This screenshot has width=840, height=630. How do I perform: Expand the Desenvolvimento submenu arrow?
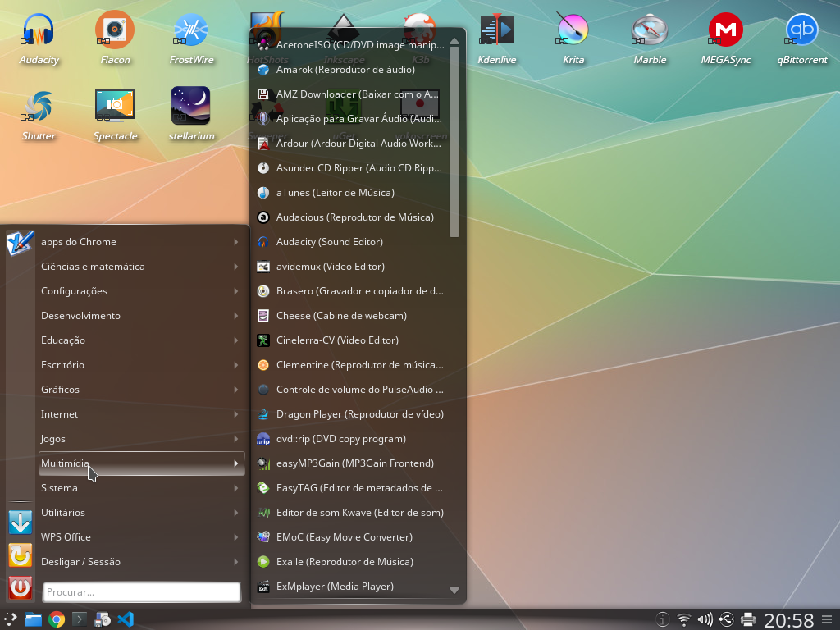click(235, 316)
